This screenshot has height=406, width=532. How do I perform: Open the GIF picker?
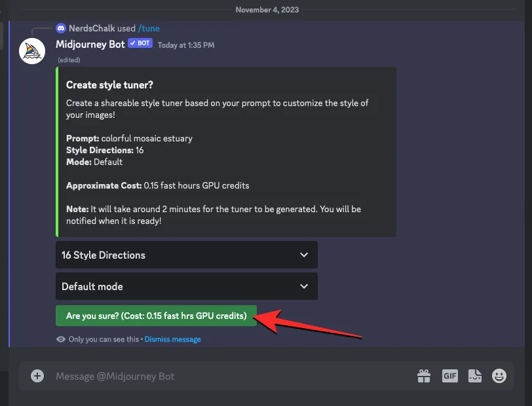tap(450, 376)
